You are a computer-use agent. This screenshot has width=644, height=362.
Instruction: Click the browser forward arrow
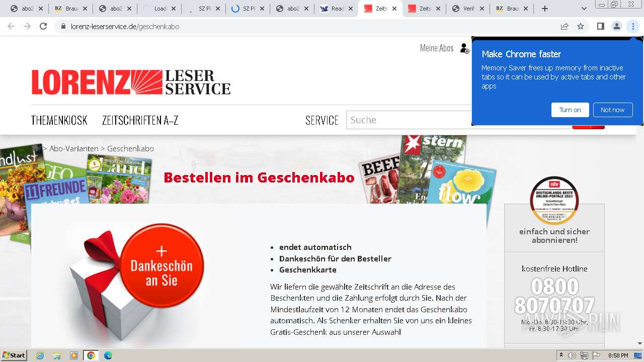[27, 26]
